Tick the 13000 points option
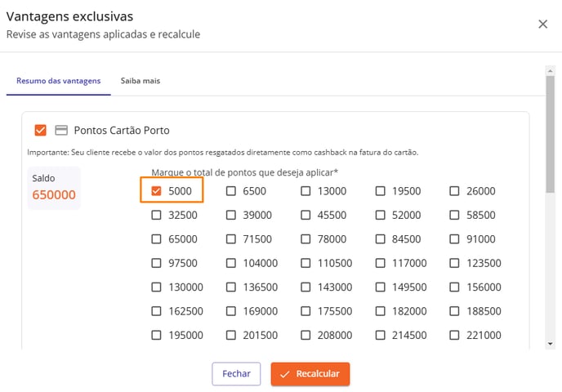Image resolution: width=562 pixels, height=392 pixels. point(306,191)
